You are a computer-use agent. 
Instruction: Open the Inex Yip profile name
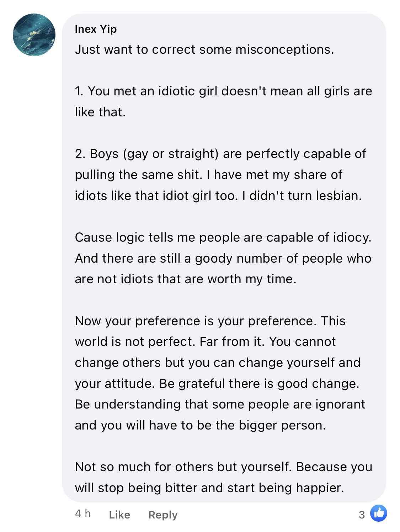tap(96, 29)
